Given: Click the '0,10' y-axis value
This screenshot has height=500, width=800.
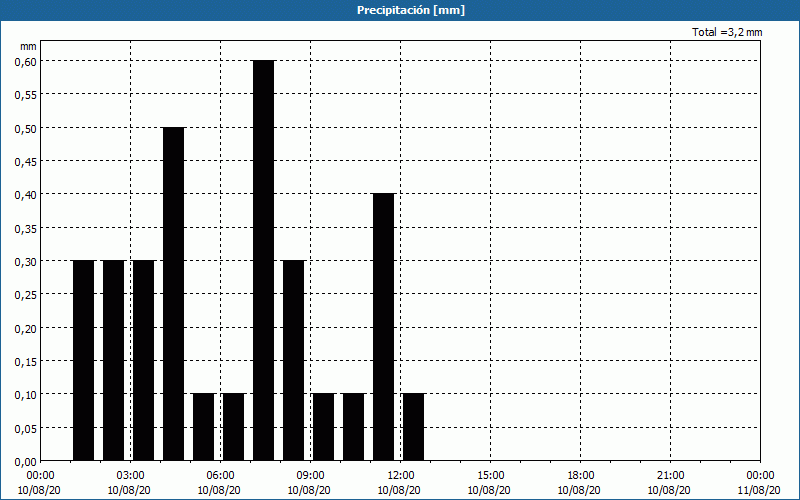Looking at the screenshot, I should click(25, 394).
